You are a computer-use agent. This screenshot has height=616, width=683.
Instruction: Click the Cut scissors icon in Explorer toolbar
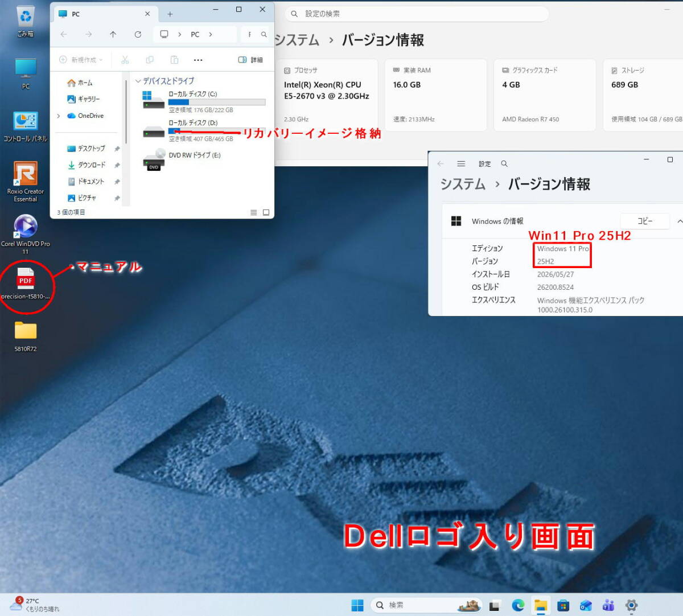point(125,60)
